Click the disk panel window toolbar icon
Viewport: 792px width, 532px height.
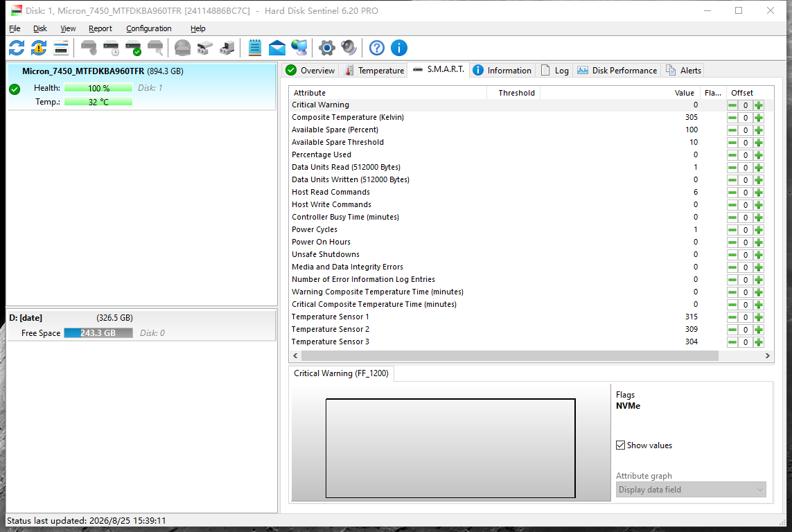point(61,48)
